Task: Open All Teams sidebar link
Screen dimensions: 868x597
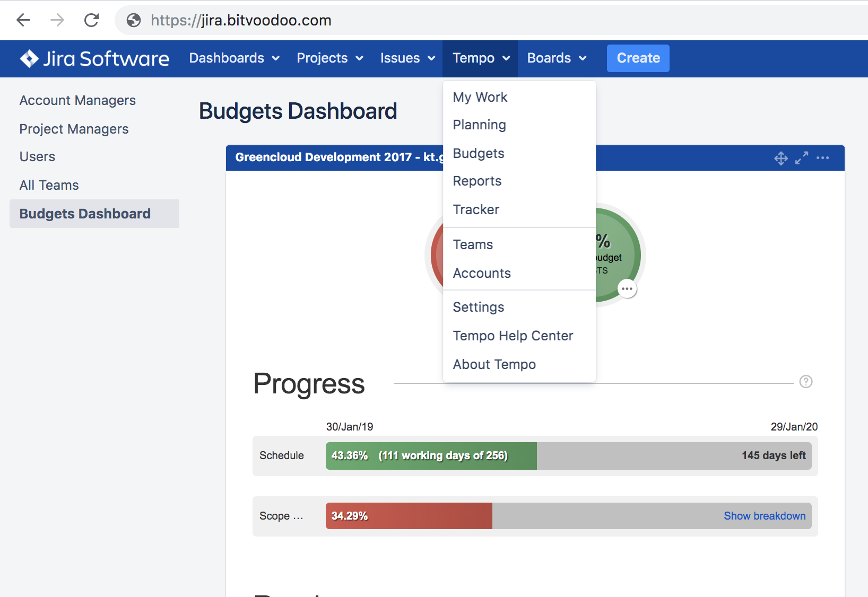Action: tap(49, 185)
